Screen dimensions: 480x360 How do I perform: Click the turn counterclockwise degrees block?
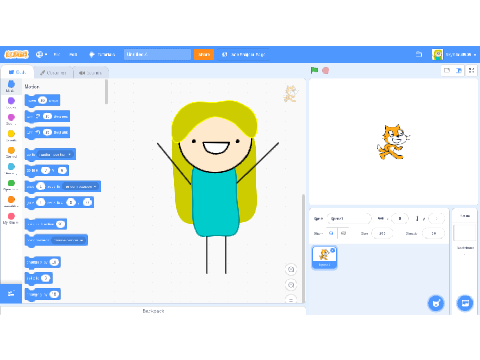pos(47,132)
